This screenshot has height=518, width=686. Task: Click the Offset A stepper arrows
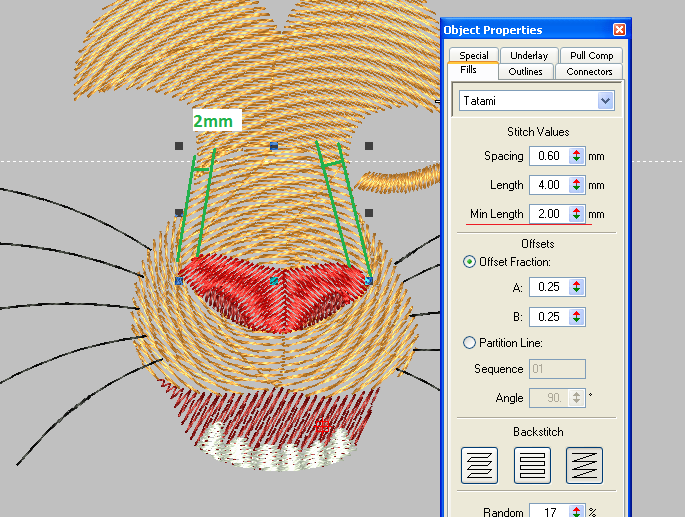coord(576,287)
